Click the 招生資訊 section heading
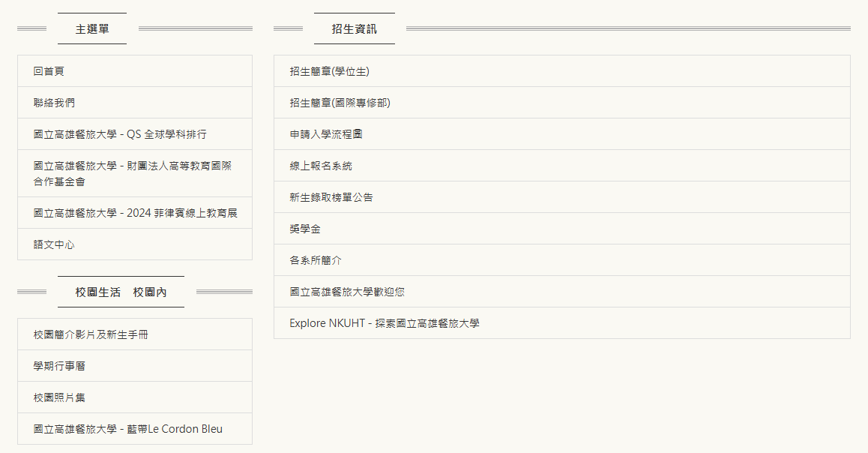The image size is (868, 453). coord(354,29)
